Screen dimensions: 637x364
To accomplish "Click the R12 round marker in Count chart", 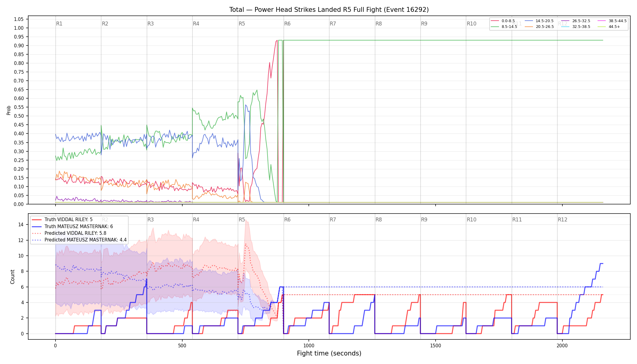I will (563, 220).
